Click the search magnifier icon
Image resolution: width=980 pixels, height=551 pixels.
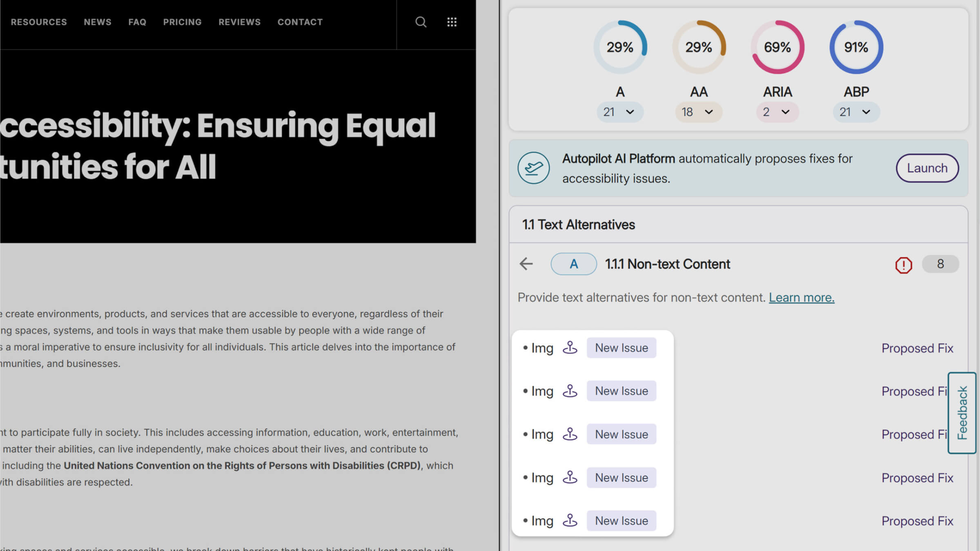click(x=421, y=22)
